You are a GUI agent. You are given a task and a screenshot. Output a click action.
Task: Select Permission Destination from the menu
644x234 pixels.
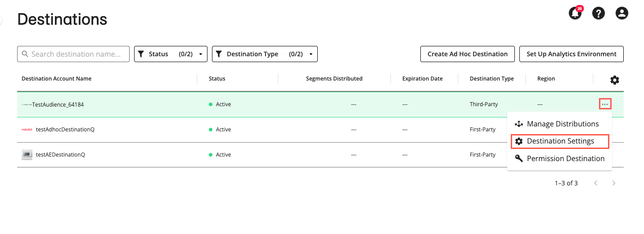tap(559, 158)
